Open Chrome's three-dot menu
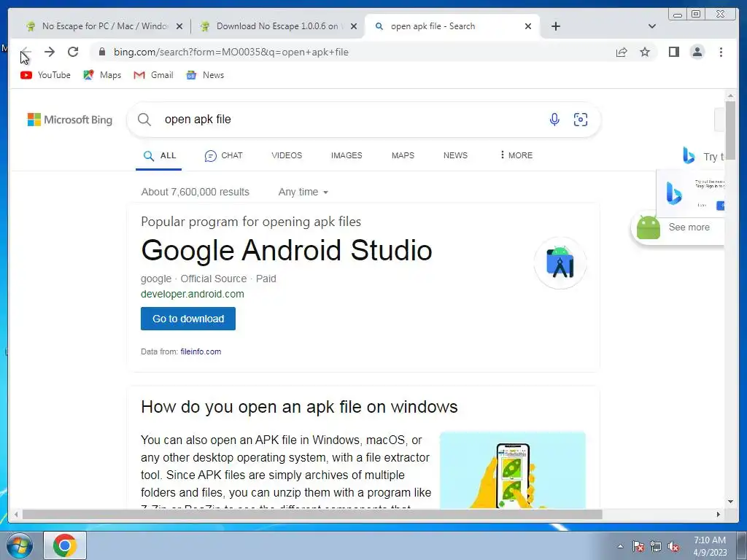Screen dimensions: 747x560 point(721,52)
